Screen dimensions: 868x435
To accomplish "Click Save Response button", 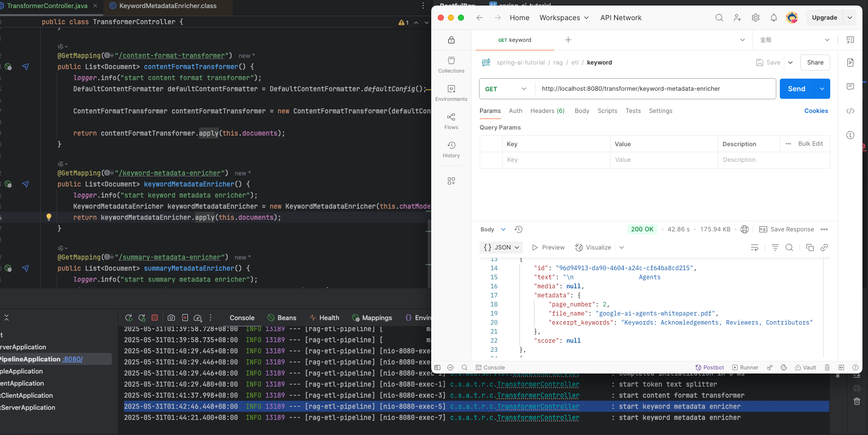I will pos(786,229).
